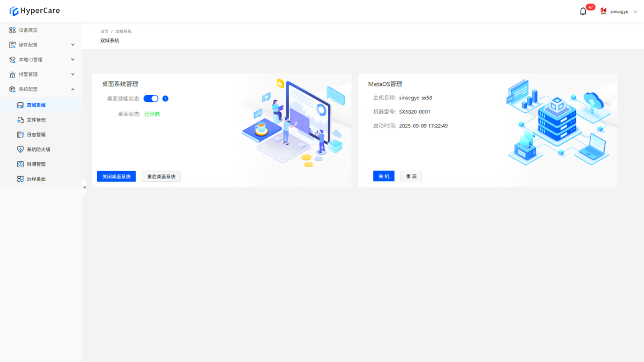Click the 桌面系统管理 card title
The width and height of the screenshot is (644, 362).
tap(120, 84)
